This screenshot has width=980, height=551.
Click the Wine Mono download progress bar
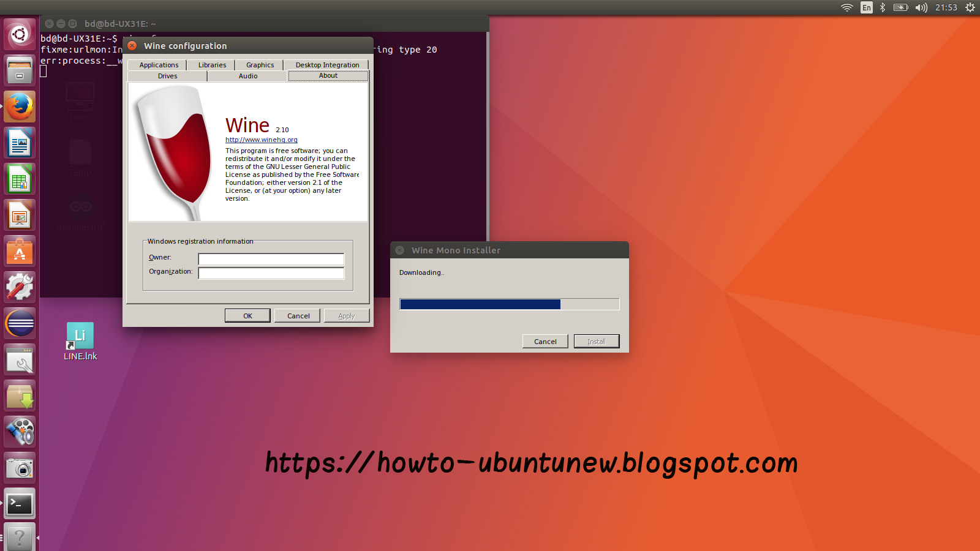coord(510,304)
